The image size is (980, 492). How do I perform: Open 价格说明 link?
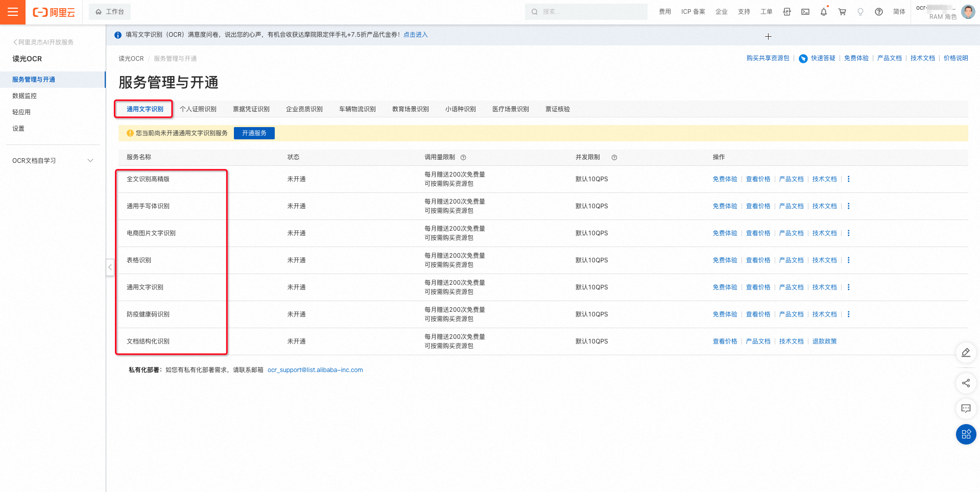click(x=955, y=58)
